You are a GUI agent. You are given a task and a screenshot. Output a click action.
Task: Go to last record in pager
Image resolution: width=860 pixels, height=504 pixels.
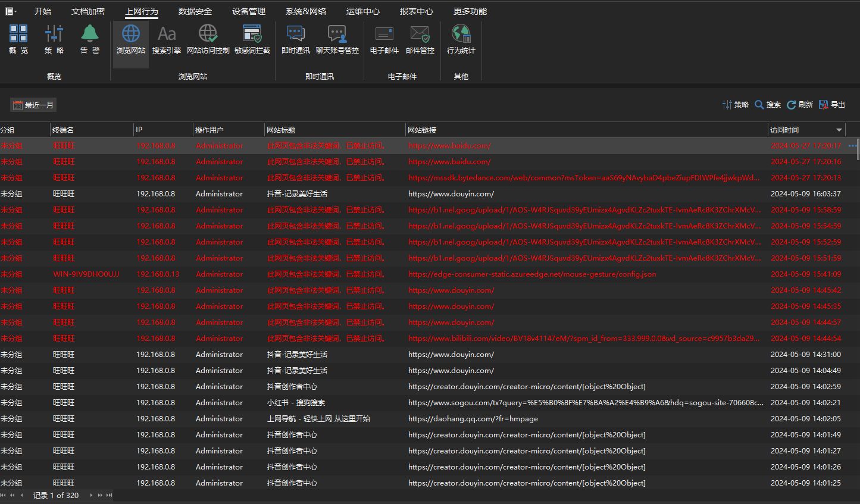coord(109,495)
